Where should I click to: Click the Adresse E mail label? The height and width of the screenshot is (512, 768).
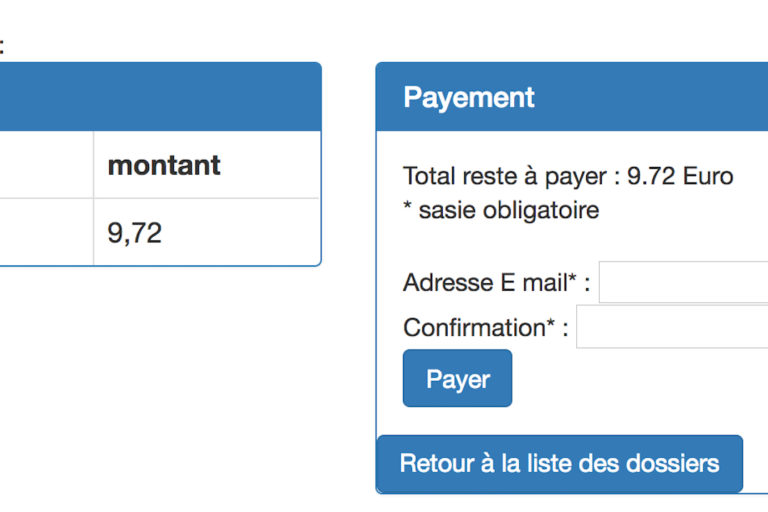click(x=484, y=283)
